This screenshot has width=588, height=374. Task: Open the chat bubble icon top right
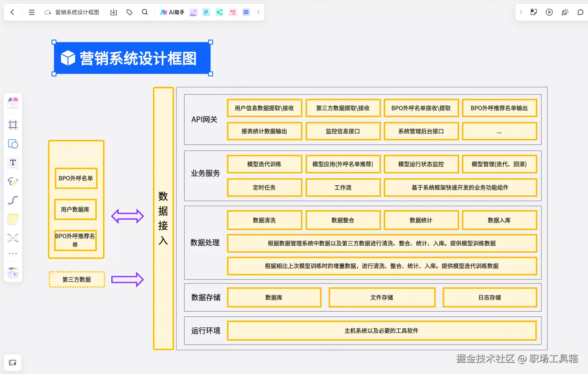[x=581, y=12]
